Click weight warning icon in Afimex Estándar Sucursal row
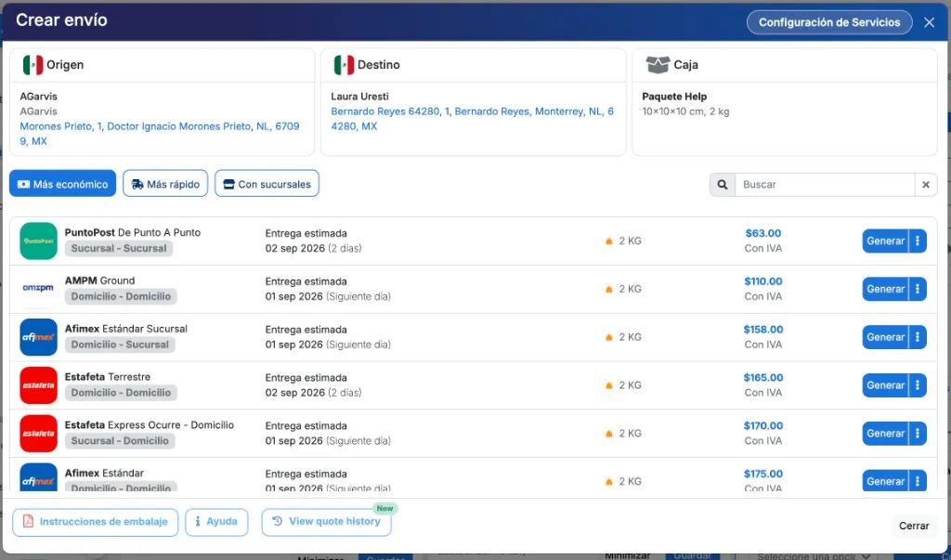This screenshot has height=560, width=951. point(609,337)
